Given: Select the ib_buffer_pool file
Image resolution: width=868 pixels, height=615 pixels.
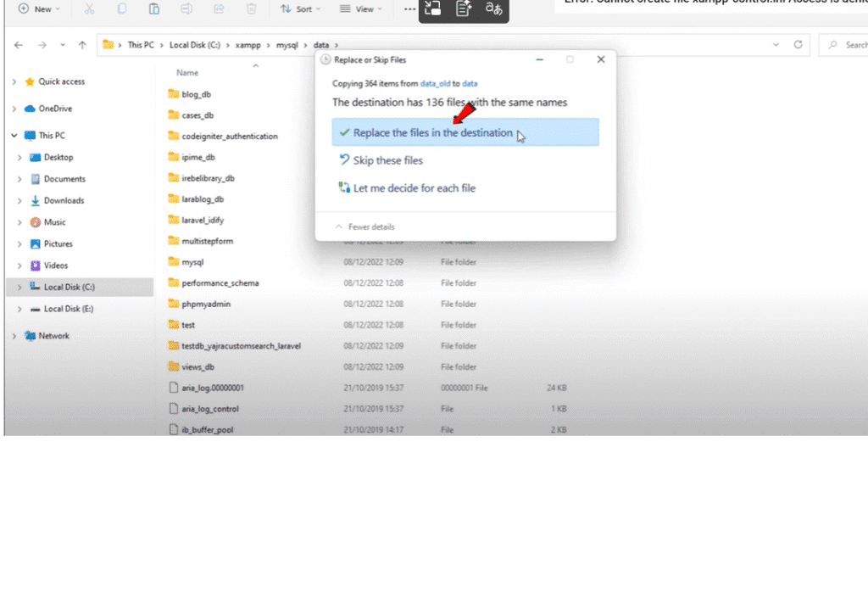Looking at the screenshot, I should coord(207,430).
